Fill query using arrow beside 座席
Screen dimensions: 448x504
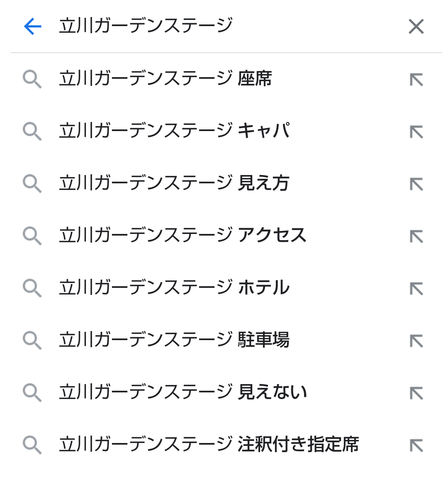click(x=416, y=79)
